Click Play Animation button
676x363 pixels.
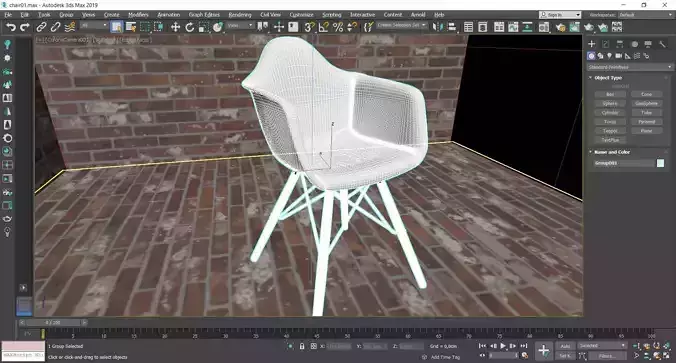(x=503, y=346)
